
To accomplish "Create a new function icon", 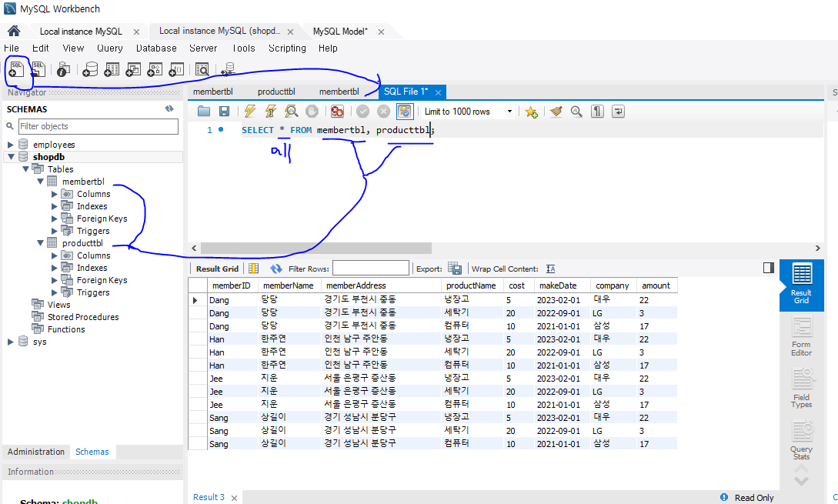I will [x=176, y=69].
